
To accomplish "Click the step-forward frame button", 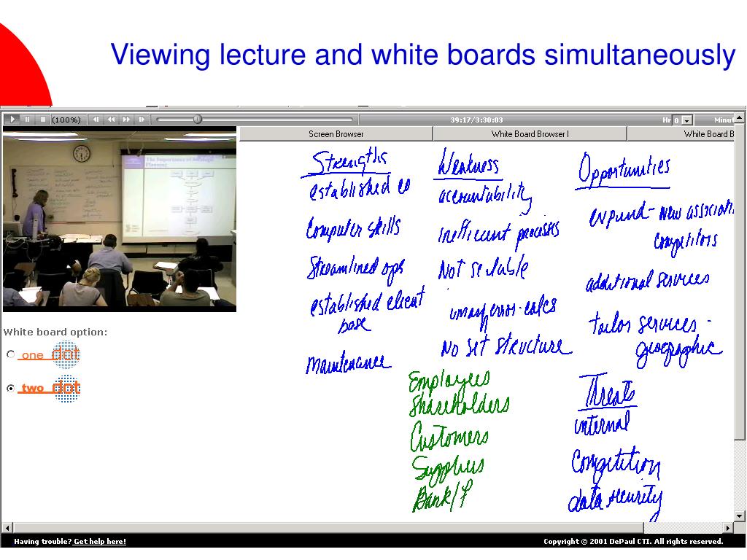I will (142, 119).
